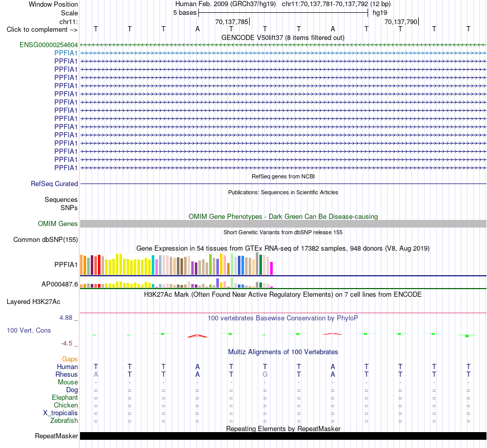Select the Window Position label
The image size is (487, 448).
pyautogui.click(x=53, y=4)
